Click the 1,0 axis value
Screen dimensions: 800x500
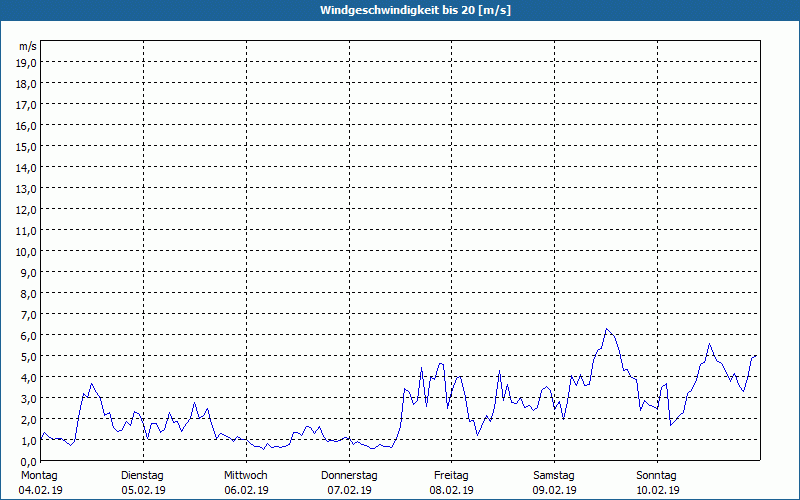[29, 441]
